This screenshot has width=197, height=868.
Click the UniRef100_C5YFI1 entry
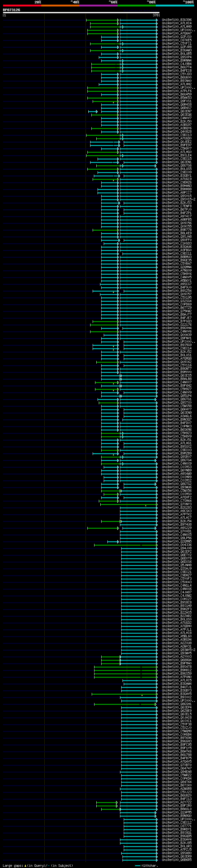[177, 43]
